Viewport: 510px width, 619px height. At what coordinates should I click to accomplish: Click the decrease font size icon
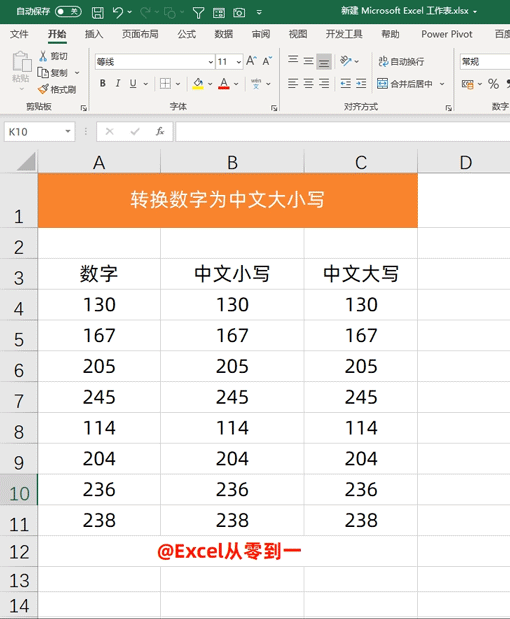(x=267, y=61)
